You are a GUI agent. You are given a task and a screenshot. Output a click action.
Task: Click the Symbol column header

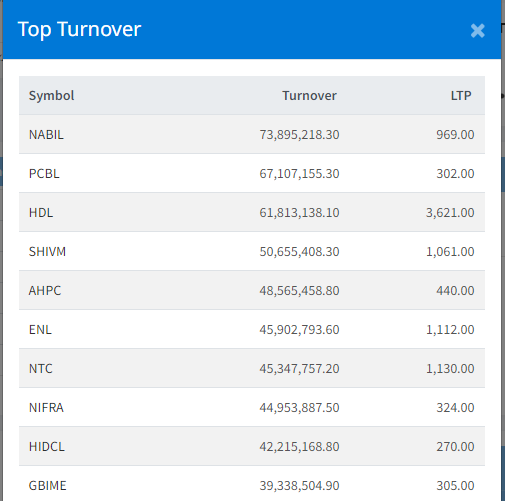coord(51,96)
